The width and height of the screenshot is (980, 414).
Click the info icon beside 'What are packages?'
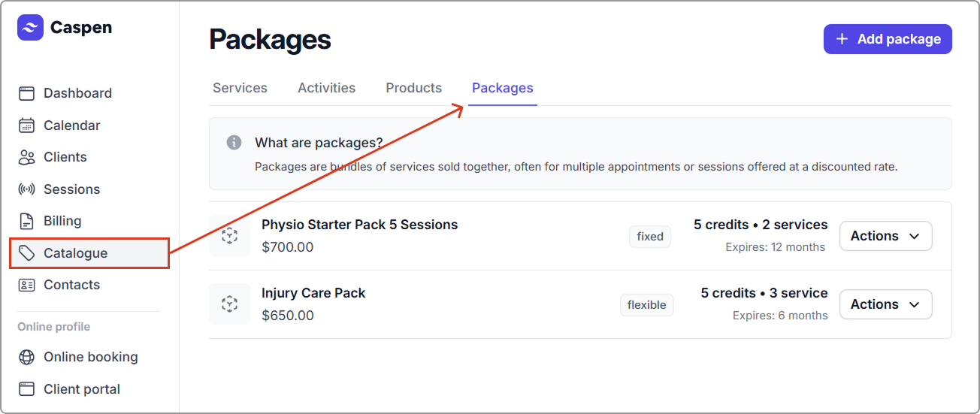[x=234, y=143]
